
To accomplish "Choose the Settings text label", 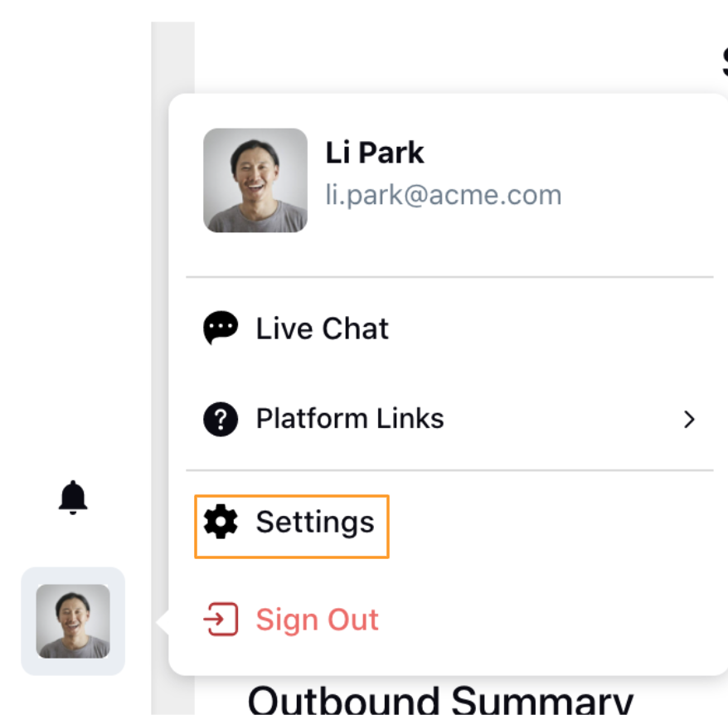I will (x=315, y=523).
